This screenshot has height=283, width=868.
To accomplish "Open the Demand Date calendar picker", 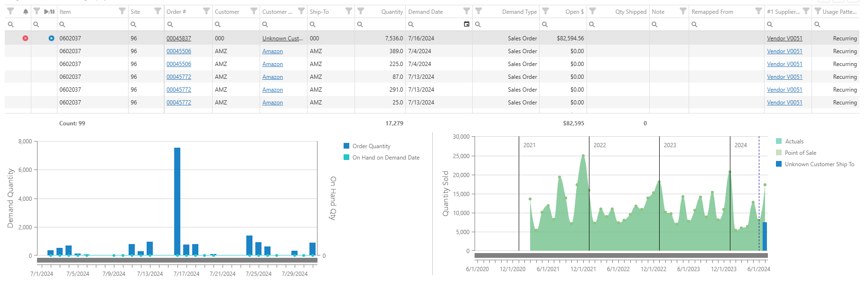I will tap(467, 24).
